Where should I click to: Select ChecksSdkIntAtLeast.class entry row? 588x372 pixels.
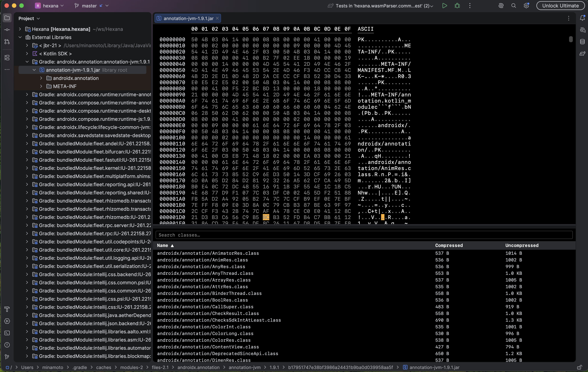(364, 320)
